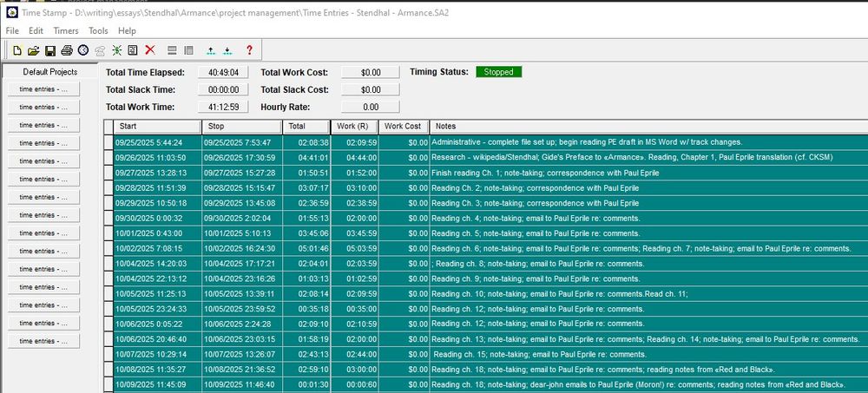Click the green Stopped timing status indicator

pyautogui.click(x=499, y=72)
